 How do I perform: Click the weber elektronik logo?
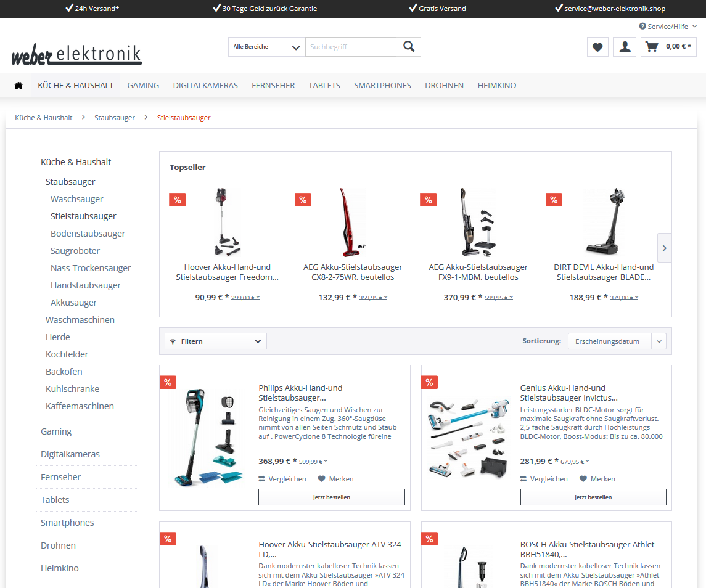point(76,55)
